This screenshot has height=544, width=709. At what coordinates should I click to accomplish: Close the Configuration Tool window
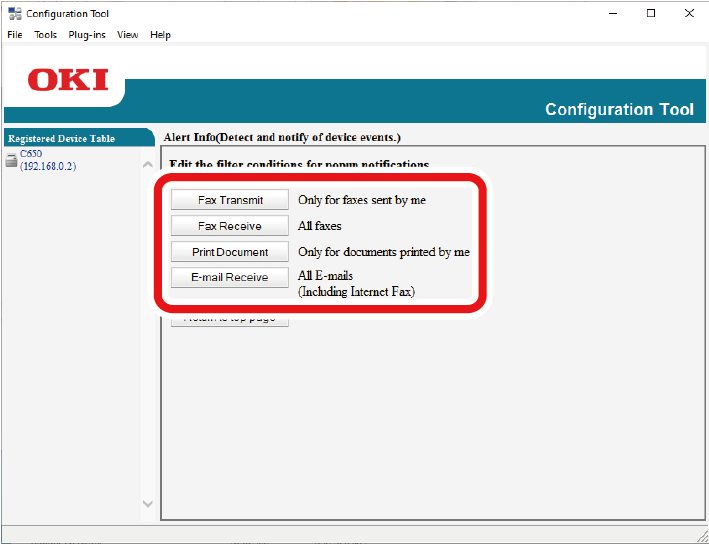[x=689, y=14]
